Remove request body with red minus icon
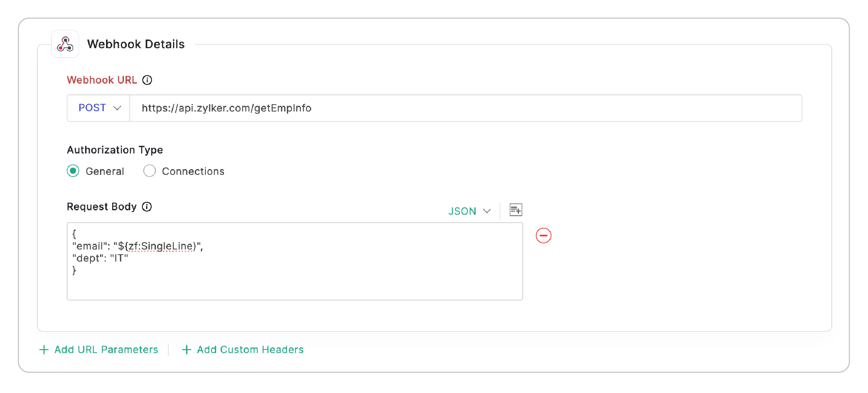The height and width of the screenshot is (393, 868). point(543,236)
